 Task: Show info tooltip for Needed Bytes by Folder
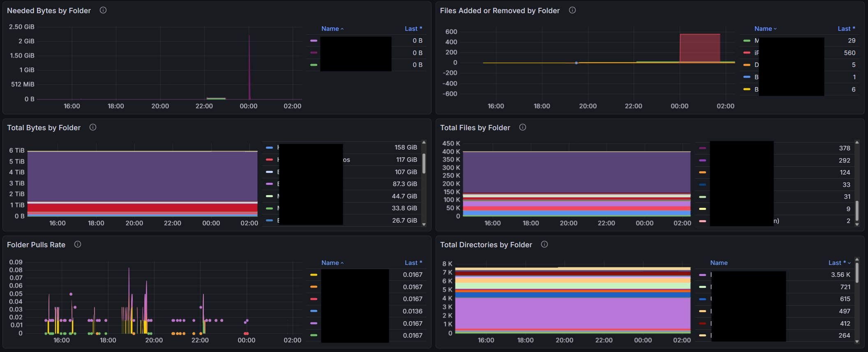[103, 10]
